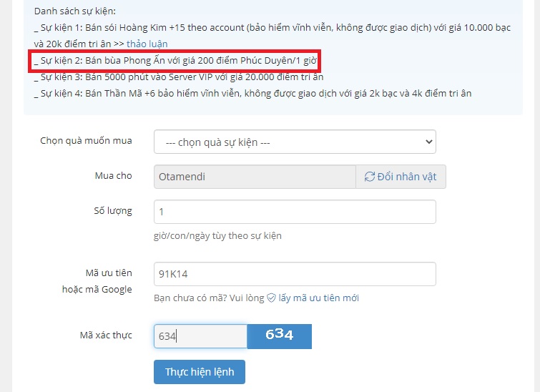This screenshot has width=540, height=392.
Task: Click the refresh icon beside Đổi nhân vật
Action: (x=369, y=177)
